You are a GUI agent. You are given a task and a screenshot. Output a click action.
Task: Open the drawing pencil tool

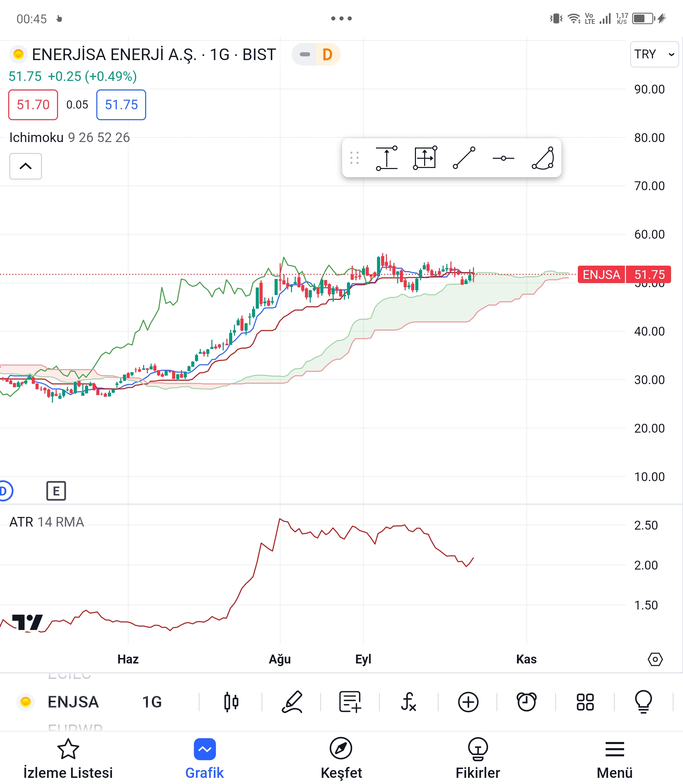click(292, 702)
